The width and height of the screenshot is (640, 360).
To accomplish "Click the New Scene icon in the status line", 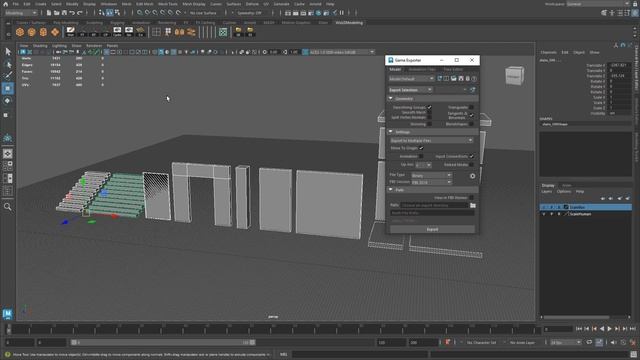I will click(49, 13).
